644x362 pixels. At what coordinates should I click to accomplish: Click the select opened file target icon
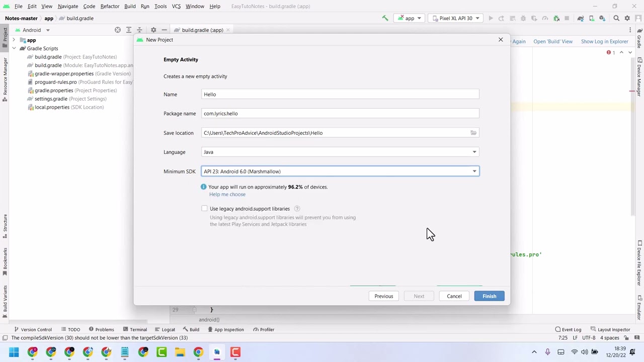(x=118, y=30)
